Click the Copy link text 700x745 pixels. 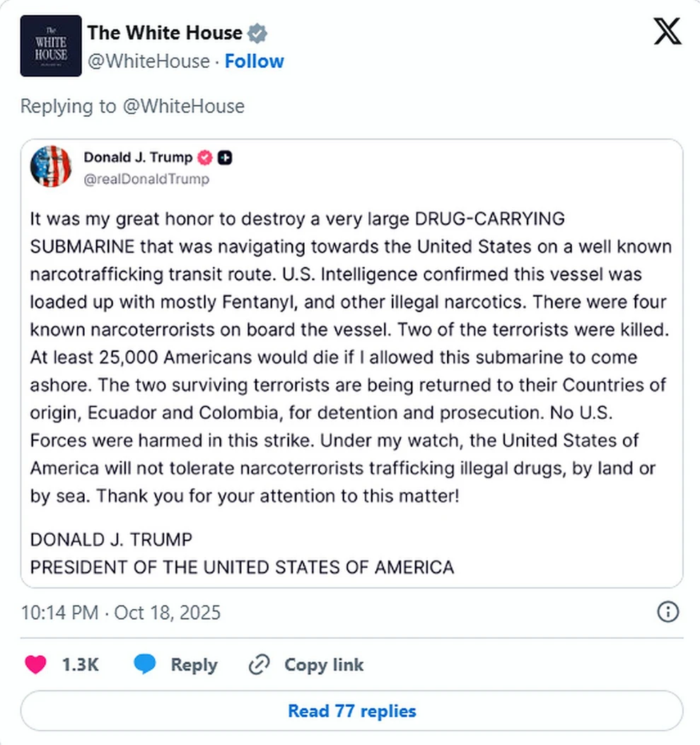point(324,664)
